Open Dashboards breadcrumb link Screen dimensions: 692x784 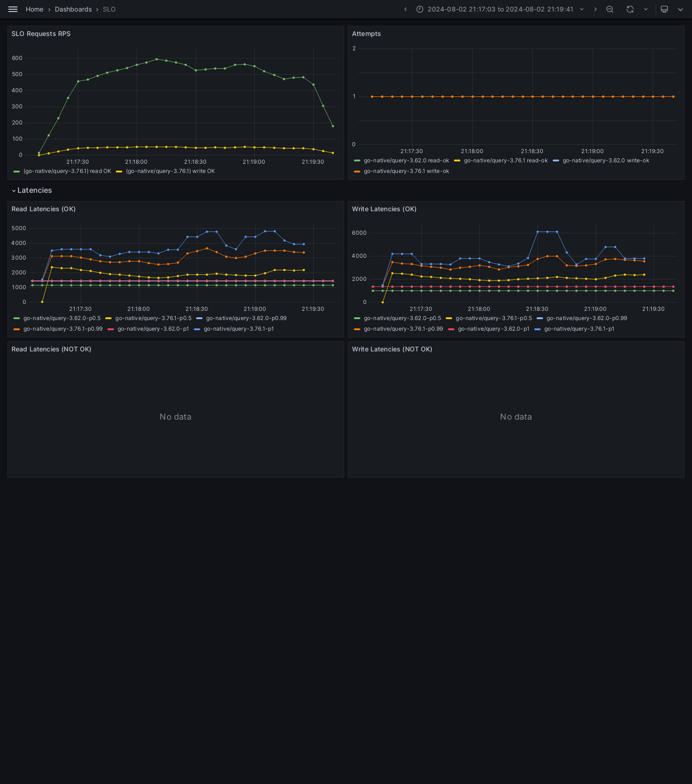[x=73, y=9]
